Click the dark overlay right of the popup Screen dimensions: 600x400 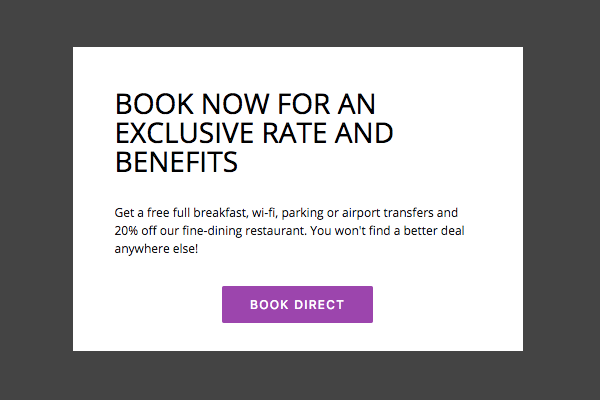click(x=561, y=200)
